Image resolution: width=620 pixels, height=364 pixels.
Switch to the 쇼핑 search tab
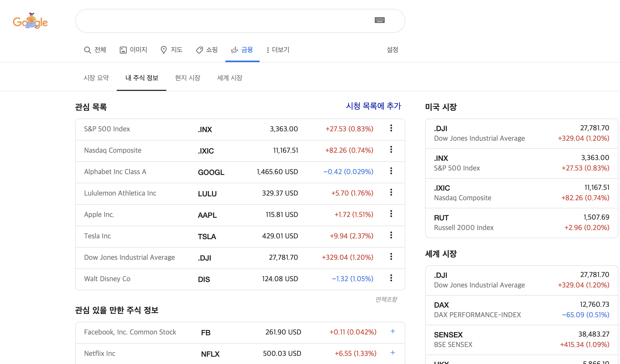point(207,50)
